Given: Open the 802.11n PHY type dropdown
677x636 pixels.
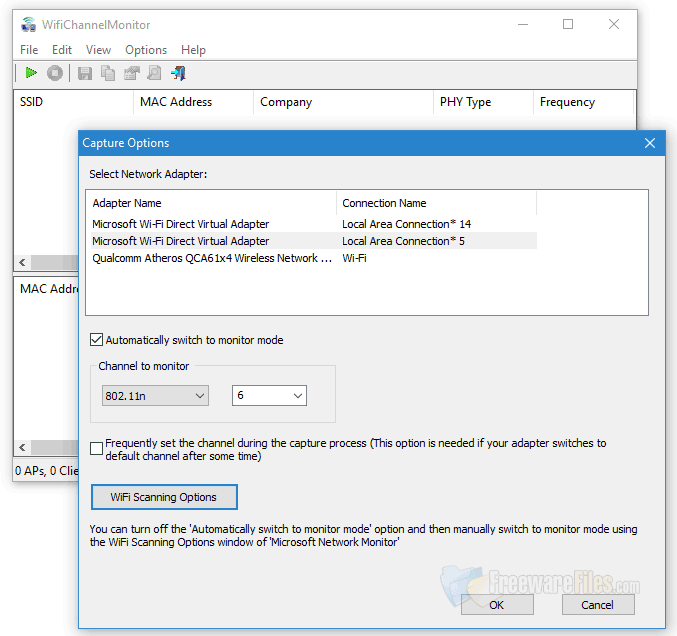Looking at the screenshot, I should [155, 396].
